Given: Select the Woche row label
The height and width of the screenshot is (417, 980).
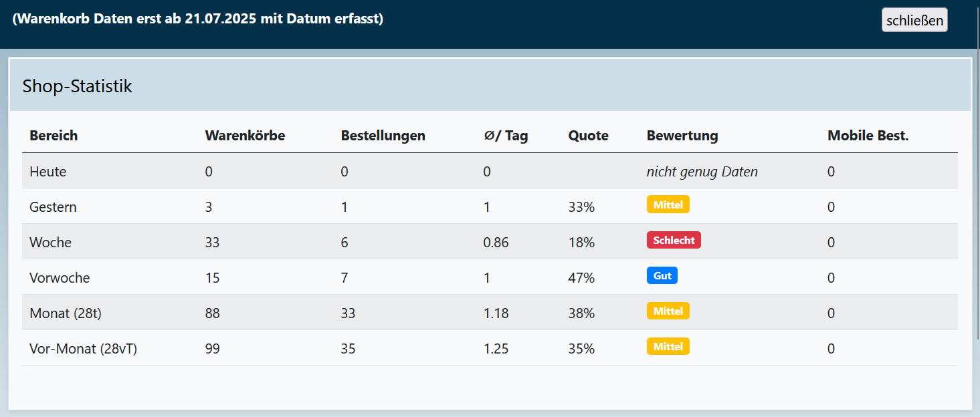Looking at the screenshot, I should point(50,243).
